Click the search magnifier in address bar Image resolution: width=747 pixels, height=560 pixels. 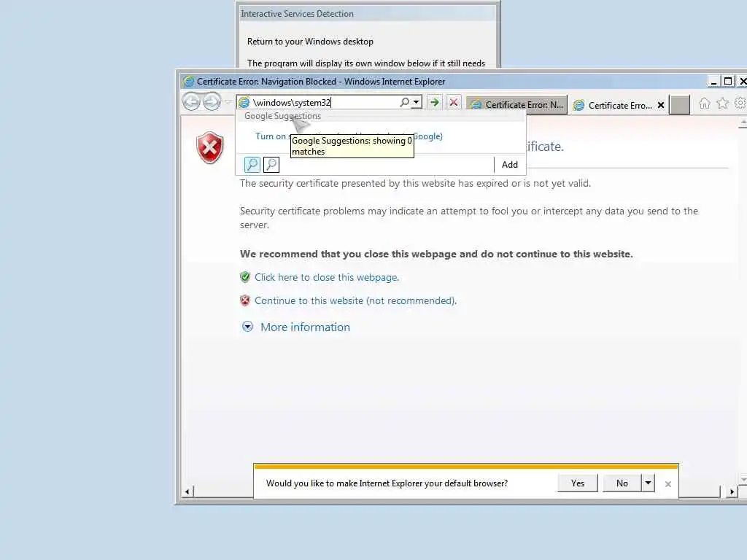[404, 102]
